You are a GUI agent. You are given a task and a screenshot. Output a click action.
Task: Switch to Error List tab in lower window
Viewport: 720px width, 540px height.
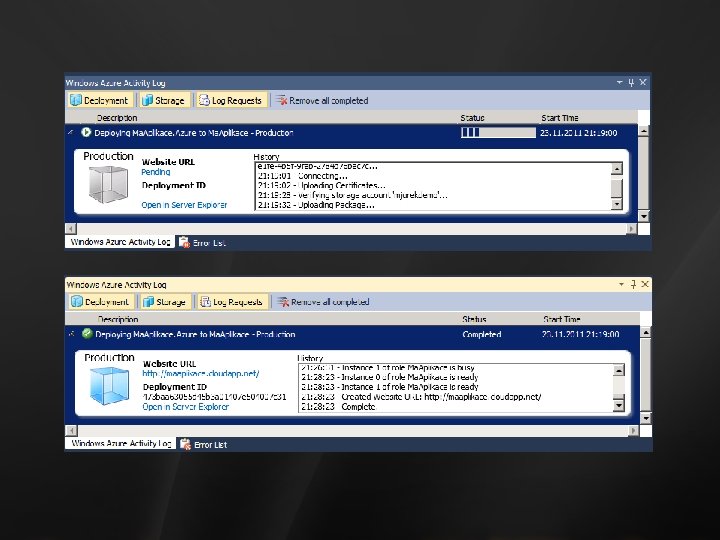click(203, 444)
